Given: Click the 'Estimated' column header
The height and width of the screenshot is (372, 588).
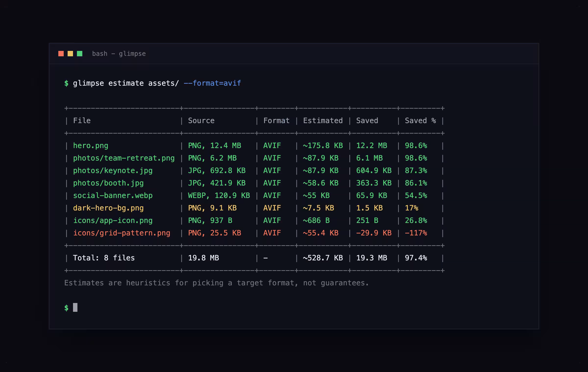Looking at the screenshot, I should [323, 121].
